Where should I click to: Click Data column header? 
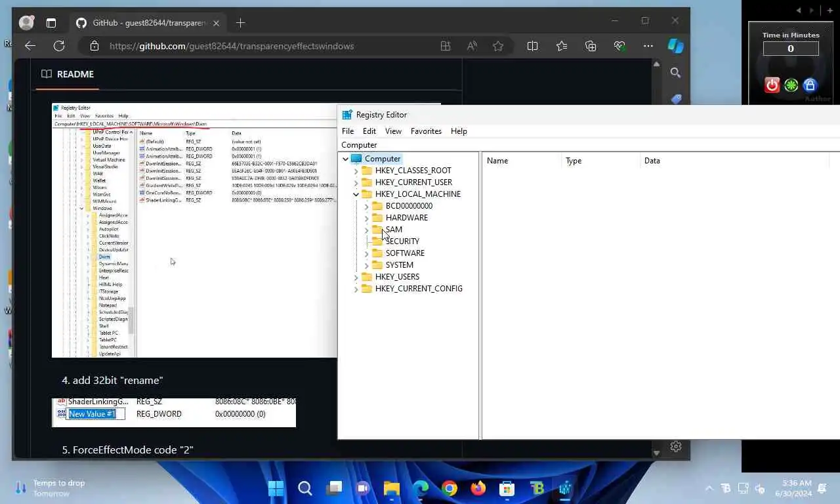point(734,161)
